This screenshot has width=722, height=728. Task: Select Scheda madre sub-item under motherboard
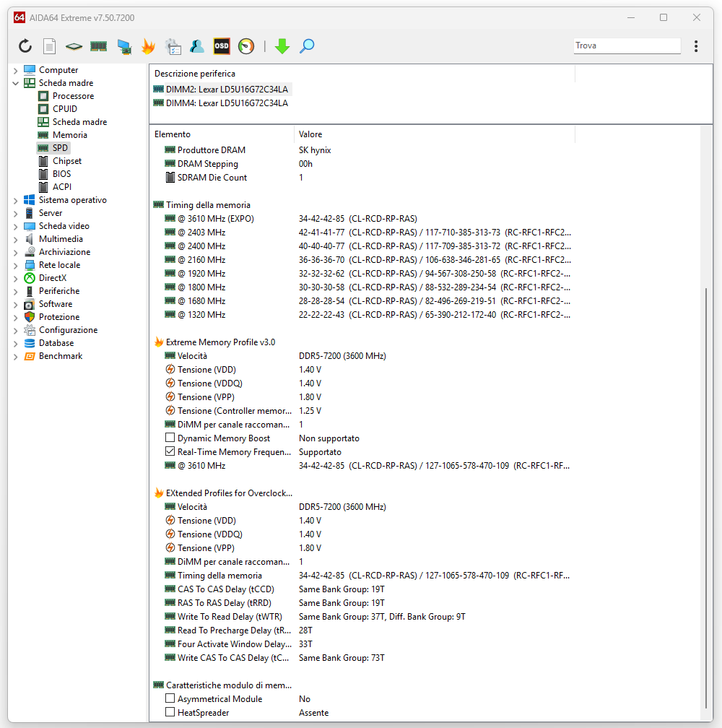tap(79, 121)
